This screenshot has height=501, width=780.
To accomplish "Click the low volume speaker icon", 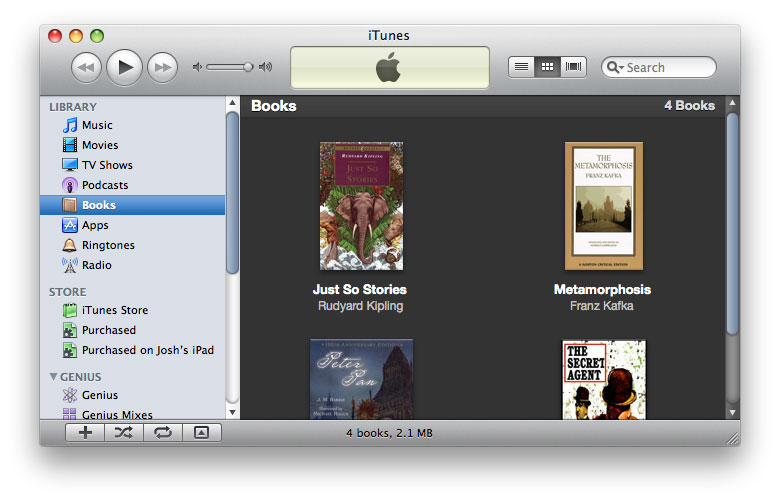I will click(197, 67).
